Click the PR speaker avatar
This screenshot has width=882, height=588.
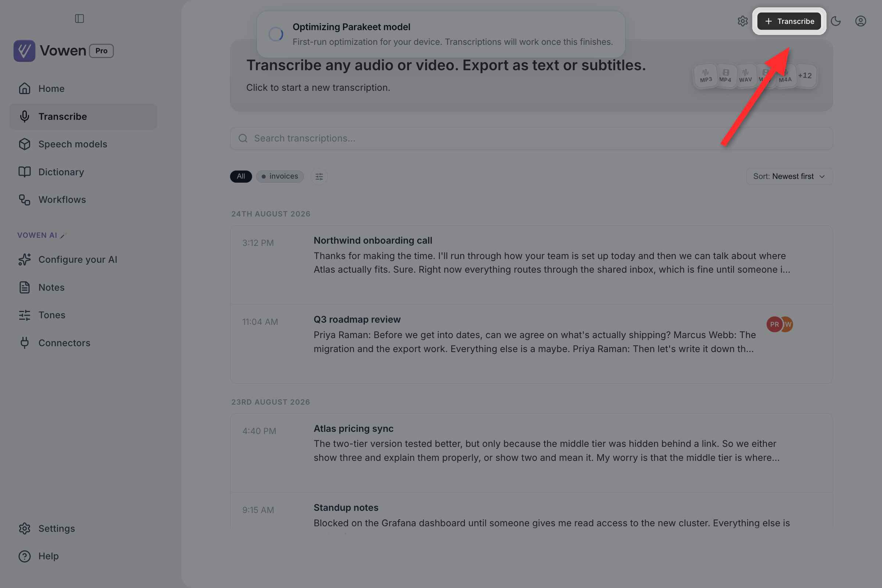click(x=774, y=325)
